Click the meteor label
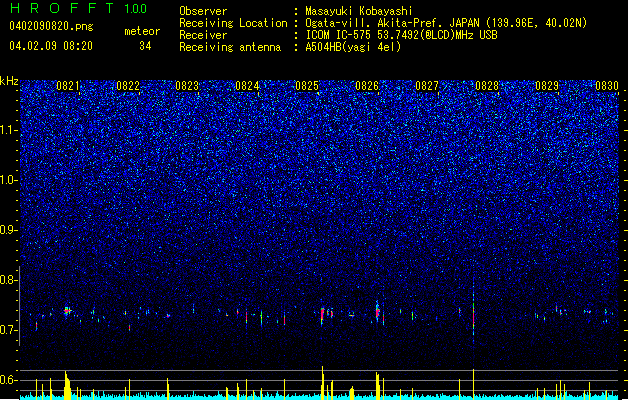The image size is (629, 400). pyautogui.click(x=142, y=31)
